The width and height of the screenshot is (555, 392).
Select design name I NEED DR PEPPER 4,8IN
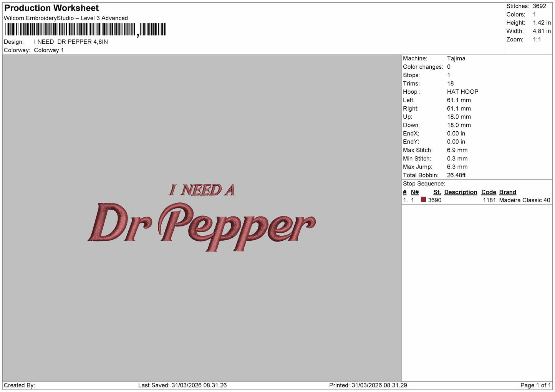coord(71,42)
